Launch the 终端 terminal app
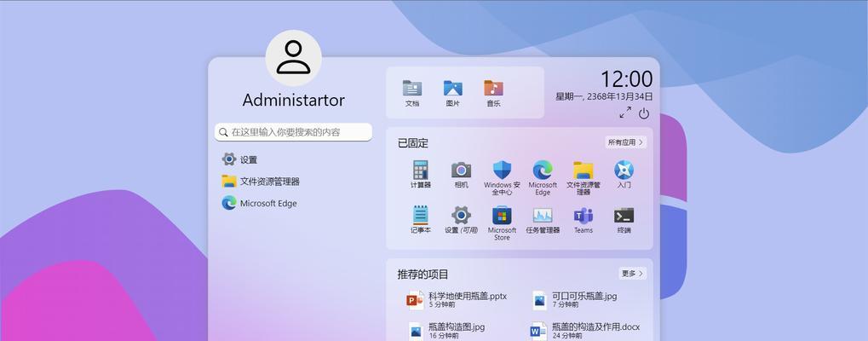Image resolution: width=868 pixels, height=341 pixels. click(x=624, y=216)
